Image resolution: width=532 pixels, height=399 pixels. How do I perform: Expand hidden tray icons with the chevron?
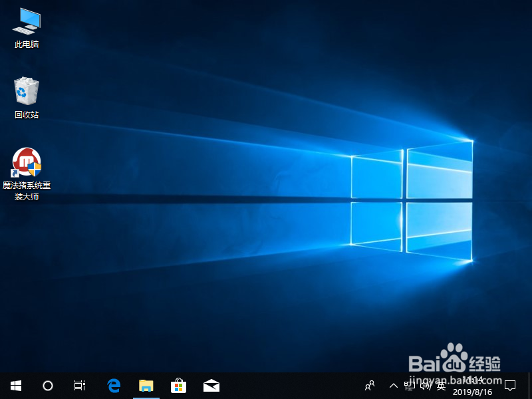(394, 386)
